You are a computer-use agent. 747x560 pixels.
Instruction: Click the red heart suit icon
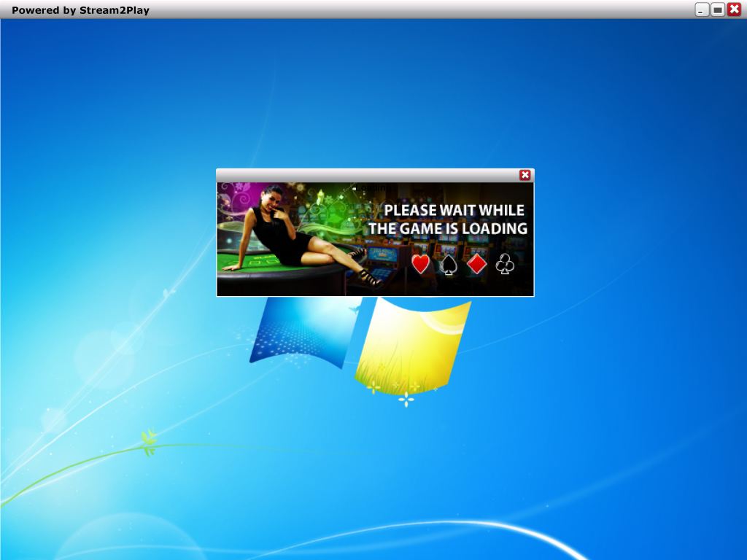(421, 264)
